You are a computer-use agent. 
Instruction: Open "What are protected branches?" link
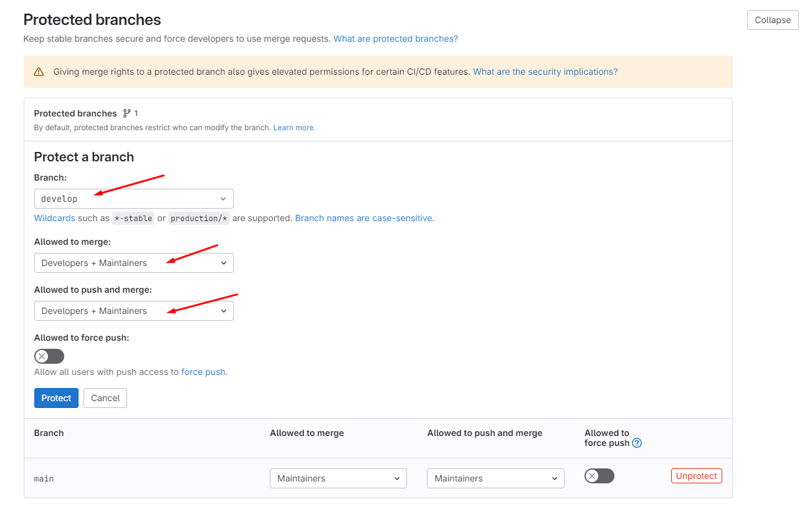[395, 39]
